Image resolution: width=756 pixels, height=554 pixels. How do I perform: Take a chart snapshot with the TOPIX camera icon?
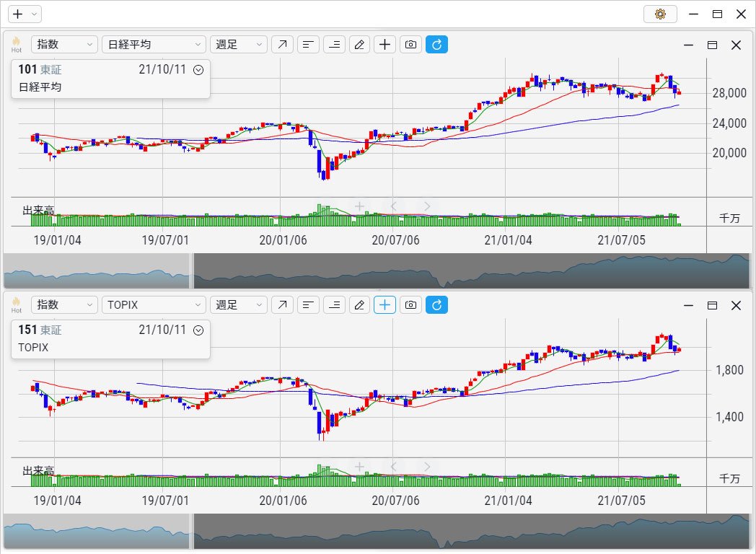(410, 304)
